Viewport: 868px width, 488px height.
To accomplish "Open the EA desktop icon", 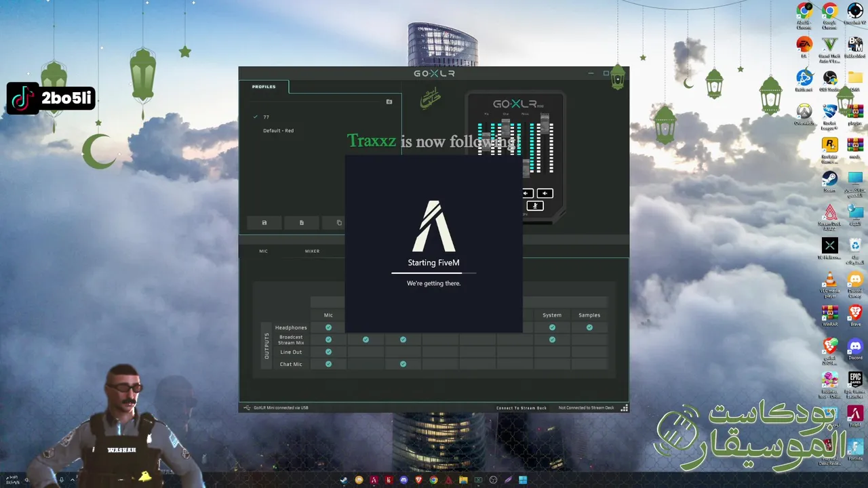I will pyautogui.click(x=804, y=47).
